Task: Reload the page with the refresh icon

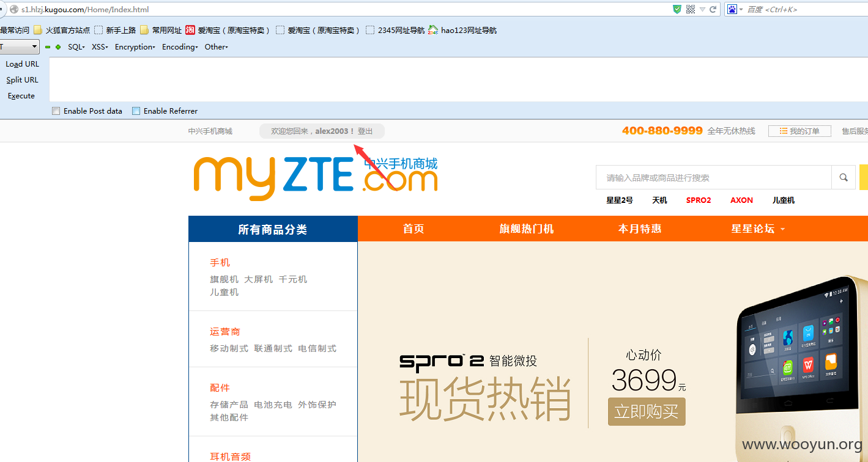Action: coord(713,9)
